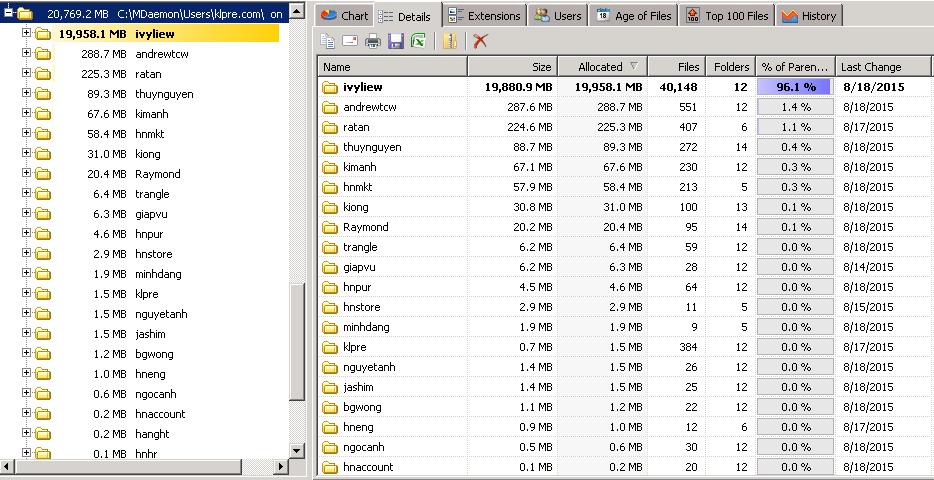Sort by the Files column header

pos(676,67)
